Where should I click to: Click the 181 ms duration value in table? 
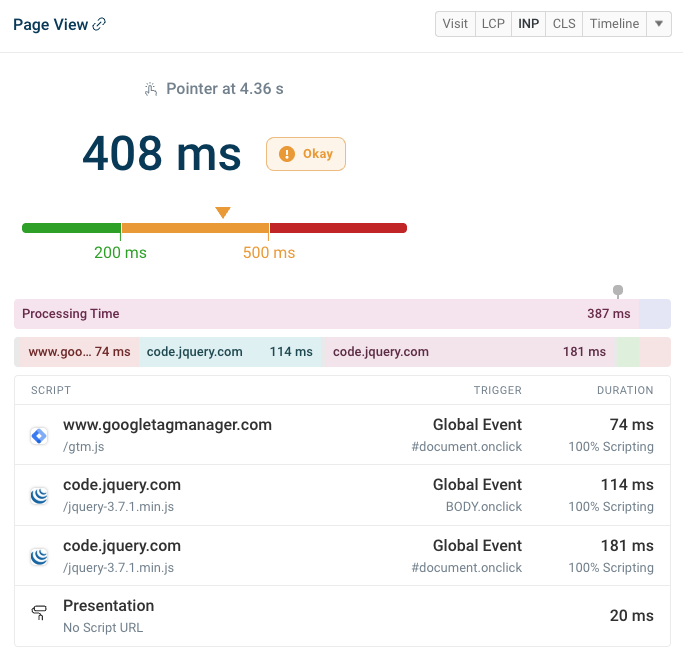pyautogui.click(x=627, y=545)
